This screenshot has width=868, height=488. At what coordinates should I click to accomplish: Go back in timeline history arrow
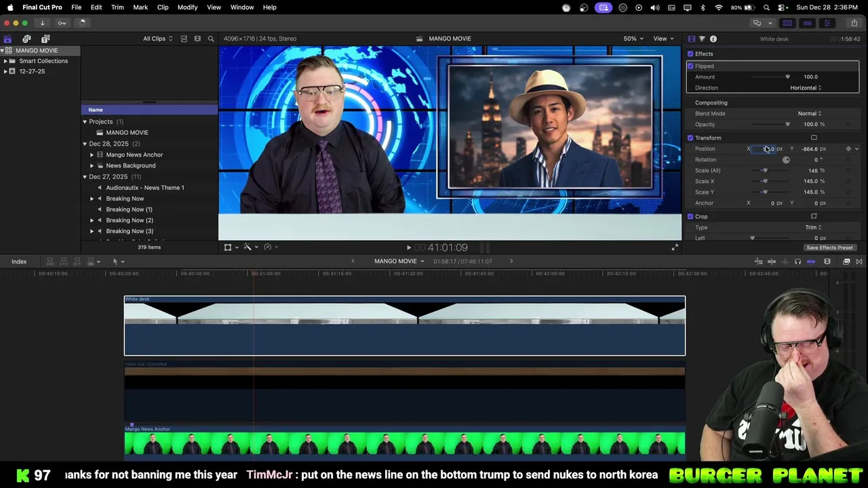pyautogui.click(x=353, y=261)
